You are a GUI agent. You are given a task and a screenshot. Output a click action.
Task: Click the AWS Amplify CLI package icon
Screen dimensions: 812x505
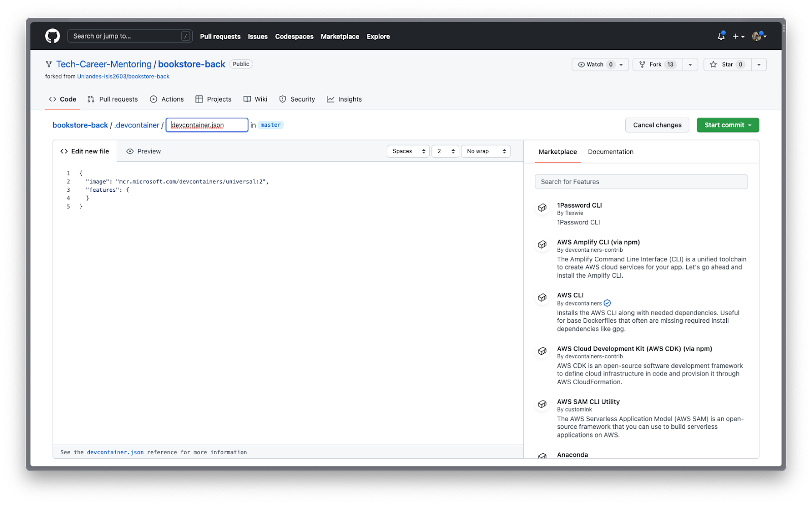point(542,245)
